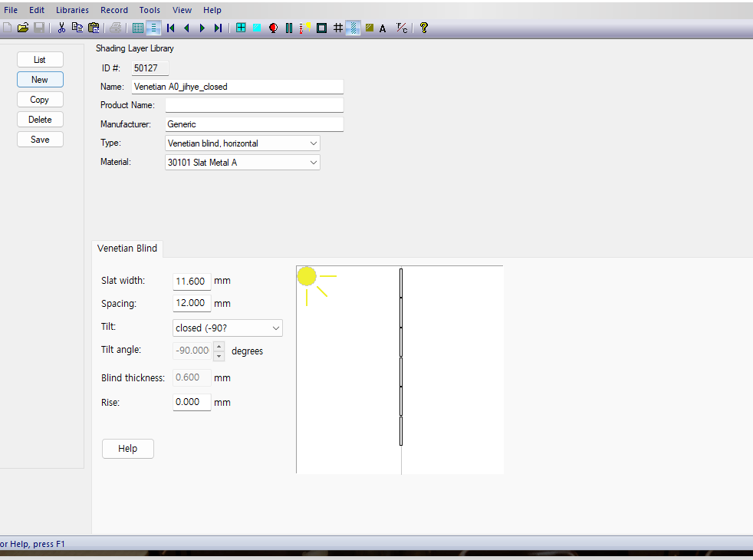The width and height of the screenshot is (753, 560).
Task: Open the Shading Layer Library toolbar icon
Action: click(353, 28)
